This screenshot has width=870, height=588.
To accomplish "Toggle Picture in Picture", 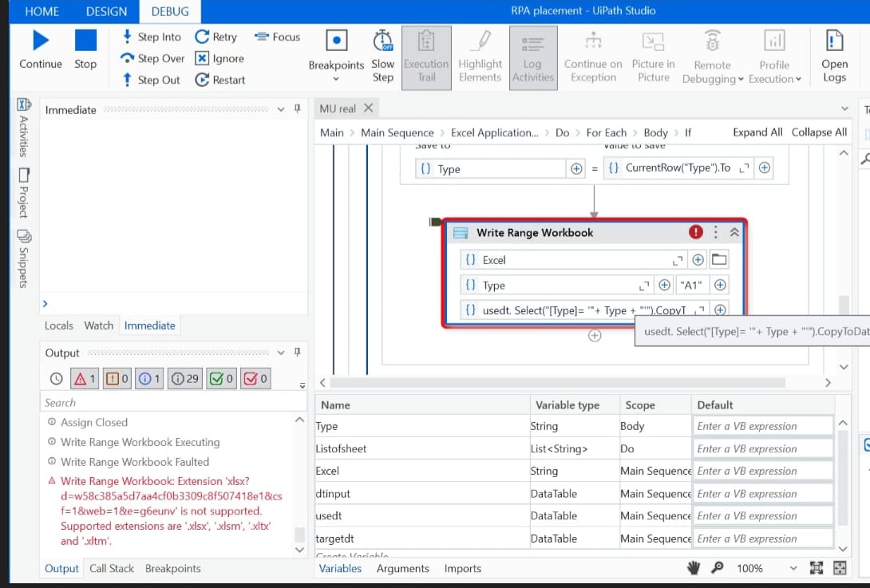I will (653, 56).
